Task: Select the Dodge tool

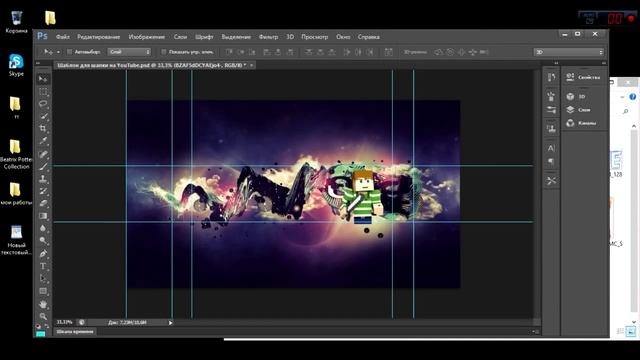Action: tap(43, 241)
